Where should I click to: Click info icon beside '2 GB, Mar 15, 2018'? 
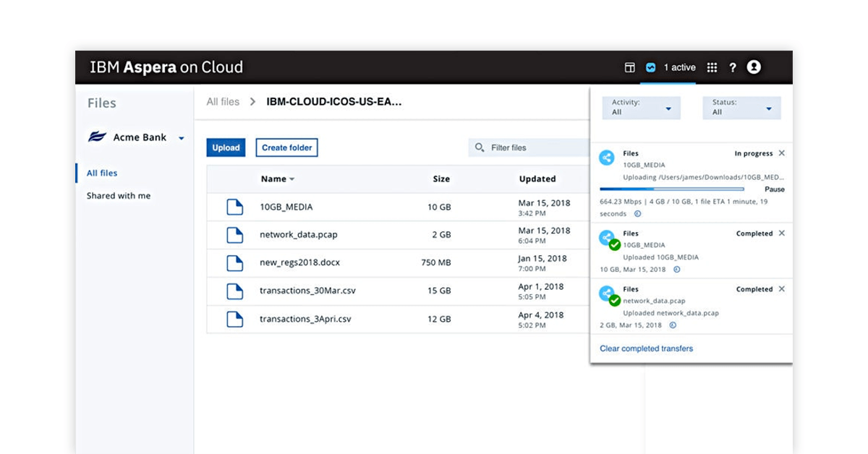(x=673, y=325)
